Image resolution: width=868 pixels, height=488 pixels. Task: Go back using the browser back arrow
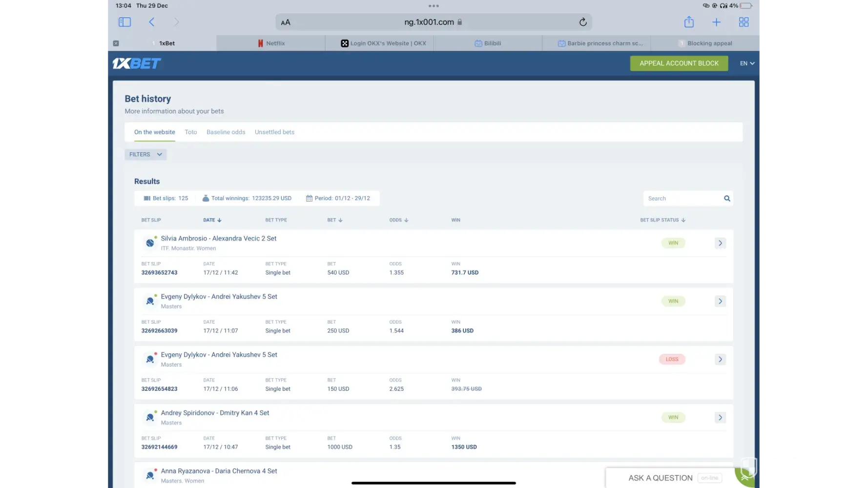tap(152, 22)
